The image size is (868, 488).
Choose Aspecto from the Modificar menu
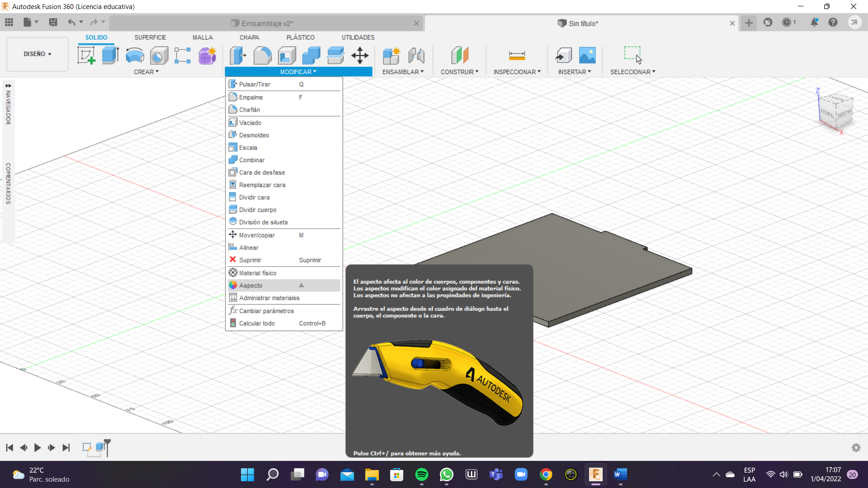251,286
